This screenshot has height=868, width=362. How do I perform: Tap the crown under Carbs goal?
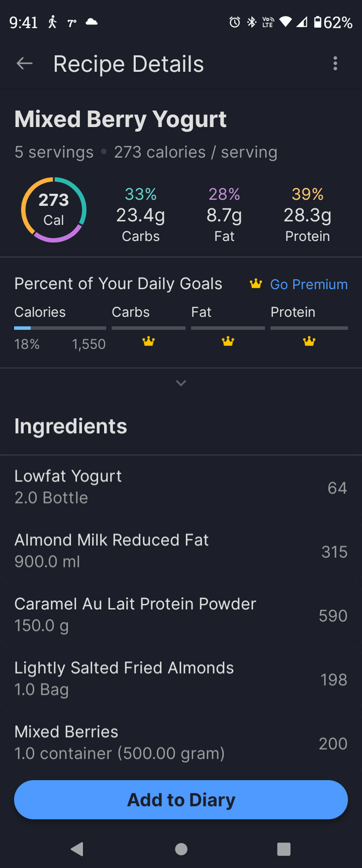tap(149, 341)
